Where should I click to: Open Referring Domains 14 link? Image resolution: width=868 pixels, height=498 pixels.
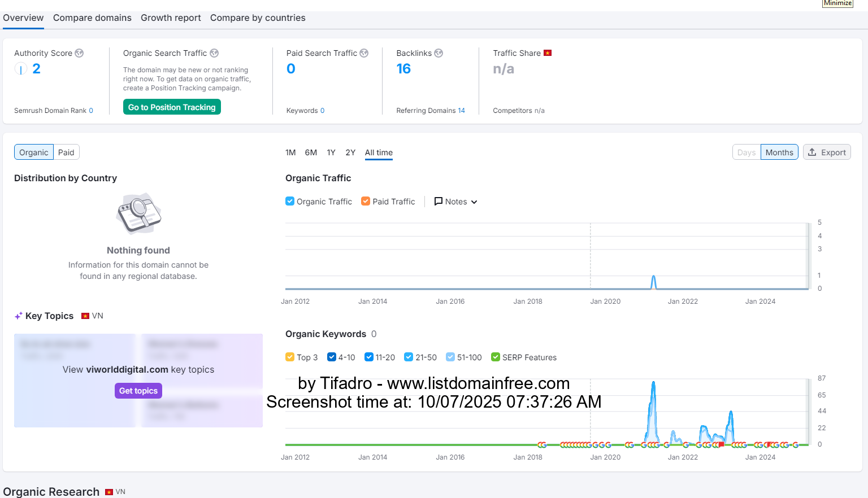pos(461,111)
